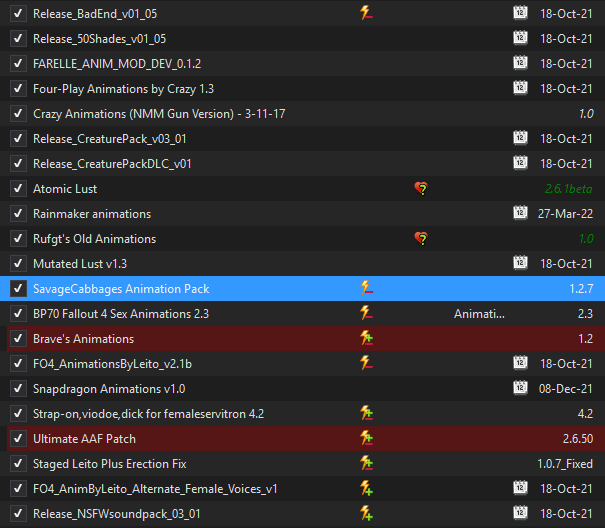Click the conflict icon for Ultimate AAF Patch

tap(366, 438)
